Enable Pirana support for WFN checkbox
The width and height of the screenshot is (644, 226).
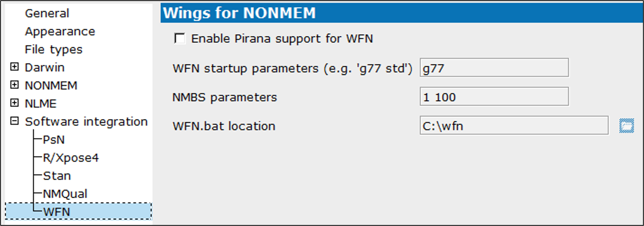click(x=180, y=39)
